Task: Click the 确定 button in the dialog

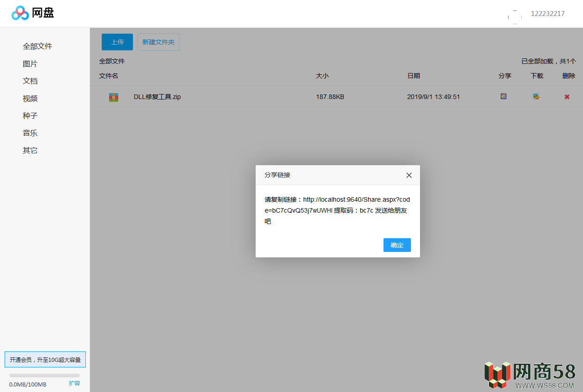Action: [397, 245]
